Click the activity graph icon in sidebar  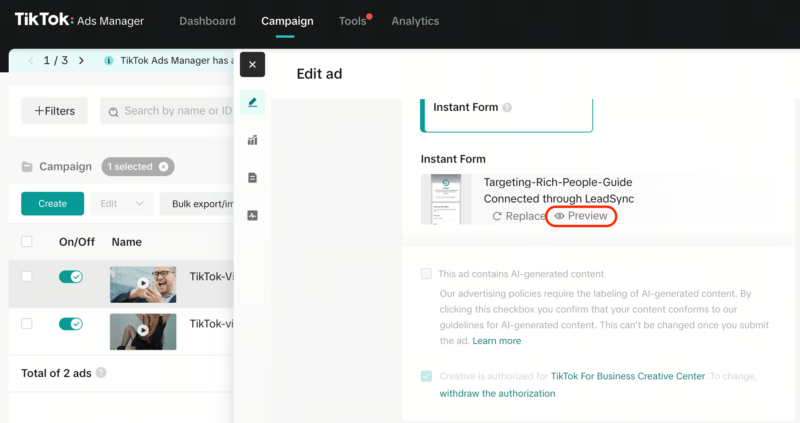pos(252,215)
